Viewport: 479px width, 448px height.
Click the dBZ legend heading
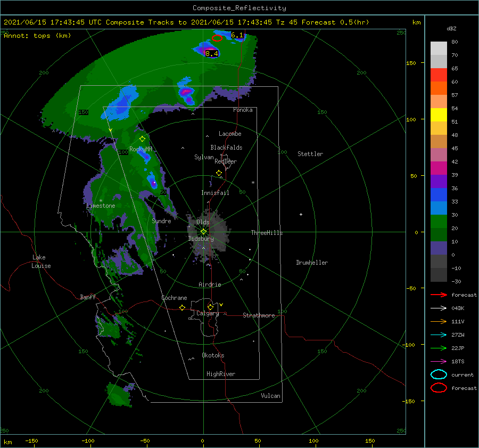coord(451,29)
